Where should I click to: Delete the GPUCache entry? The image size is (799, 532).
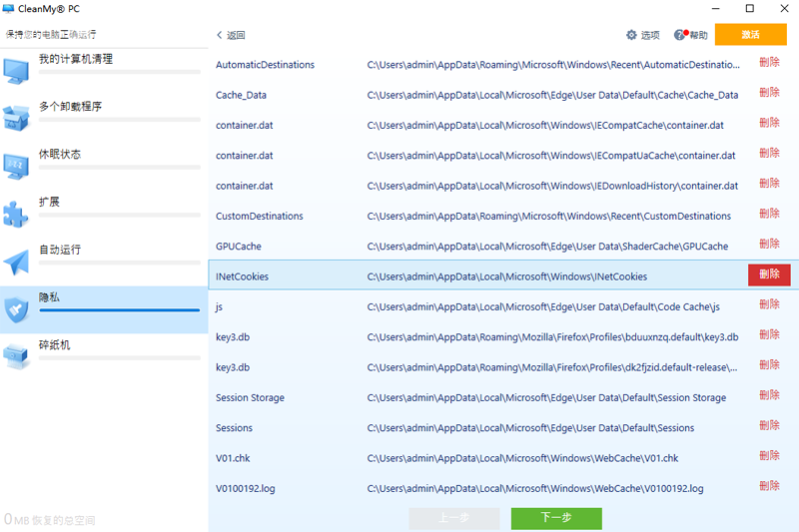pos(769,245)
